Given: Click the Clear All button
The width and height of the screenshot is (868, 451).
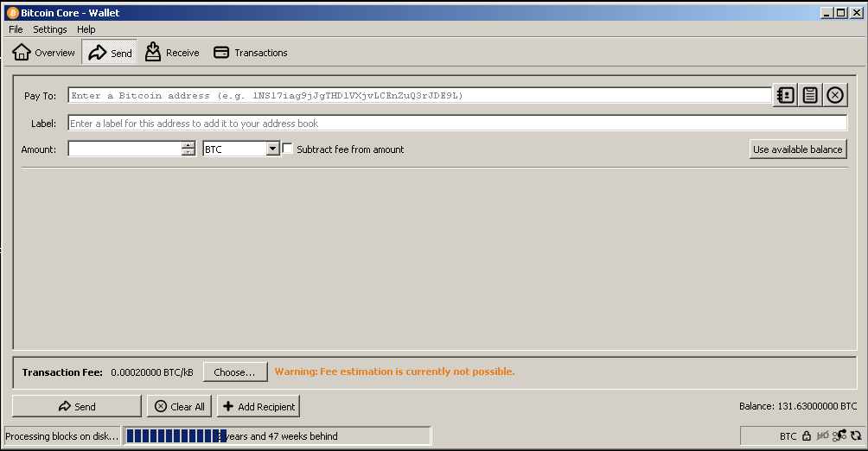Looking at the screenshot, I should [x=179, y=406].
